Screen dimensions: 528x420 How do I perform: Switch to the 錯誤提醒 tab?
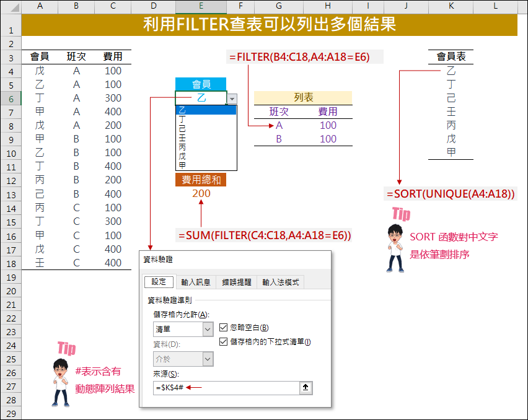236,282
